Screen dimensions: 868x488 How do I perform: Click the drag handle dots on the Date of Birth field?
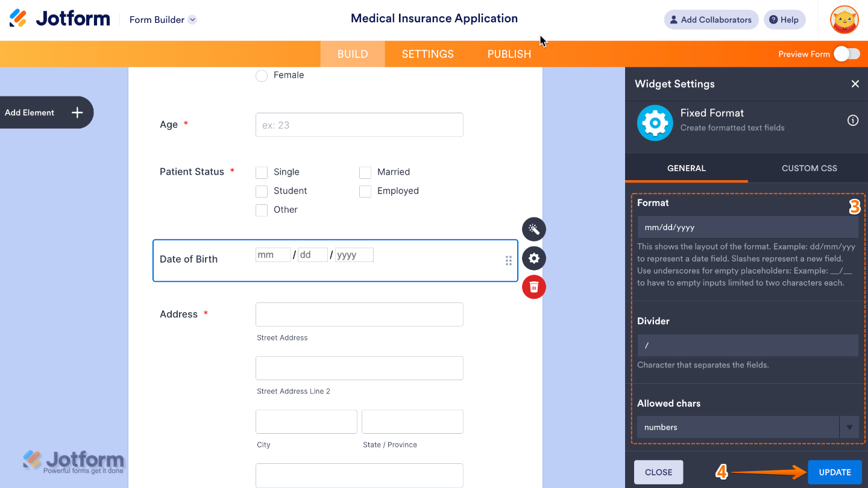click(508, 260)
